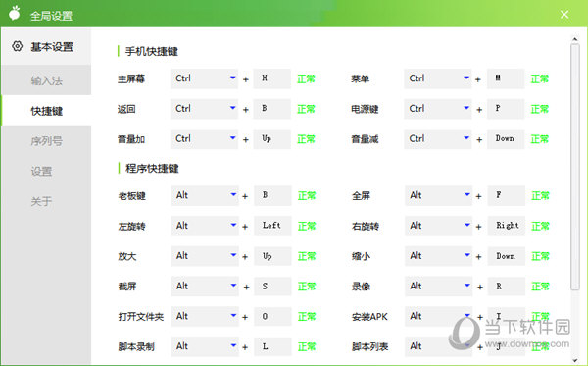Select the 快捷键 tab
This screenshot has width=588, height=366.
pyautogui.click(x=46, y=110)
